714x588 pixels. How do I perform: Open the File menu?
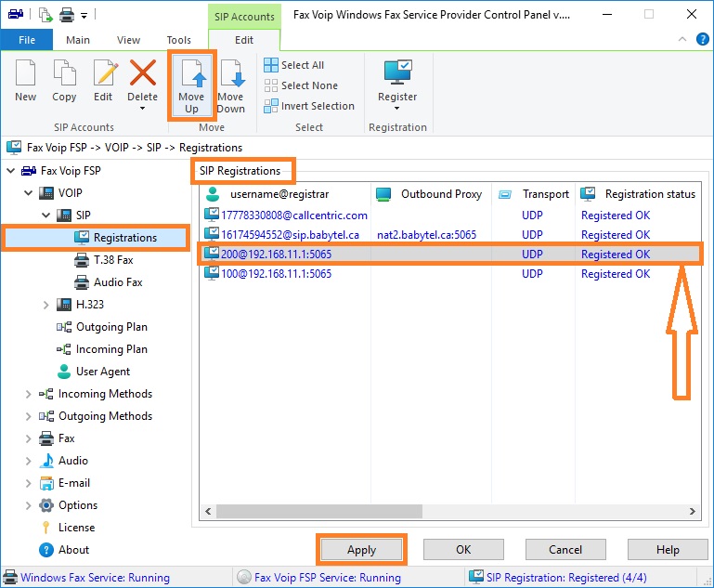point(26,40)
